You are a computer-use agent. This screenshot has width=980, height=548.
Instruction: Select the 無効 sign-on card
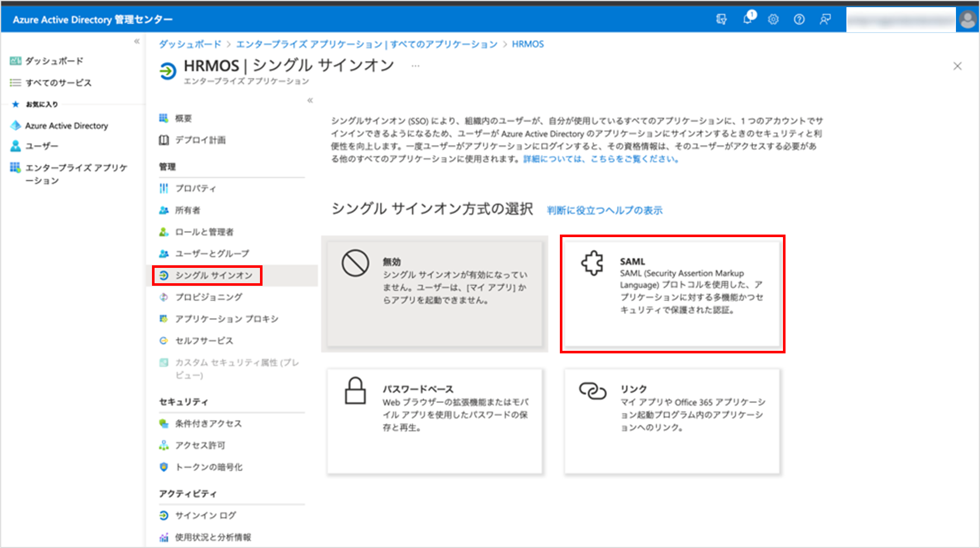[434, 294]
